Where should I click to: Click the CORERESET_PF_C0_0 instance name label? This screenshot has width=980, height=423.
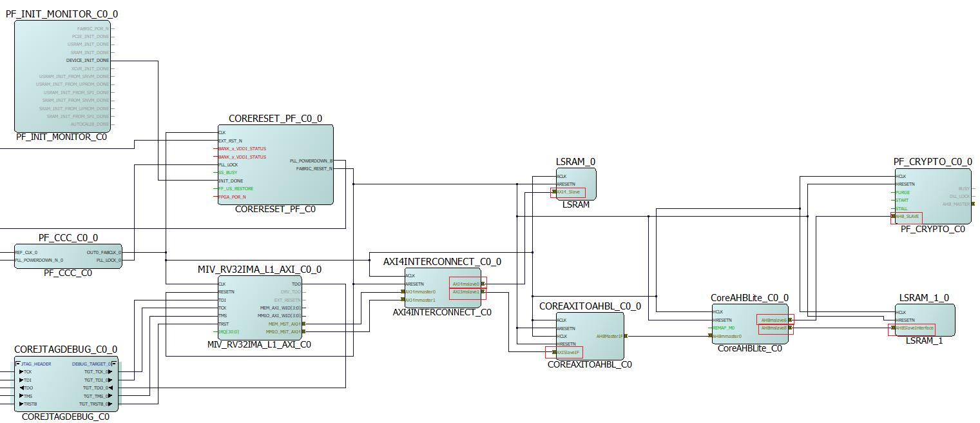275,119
